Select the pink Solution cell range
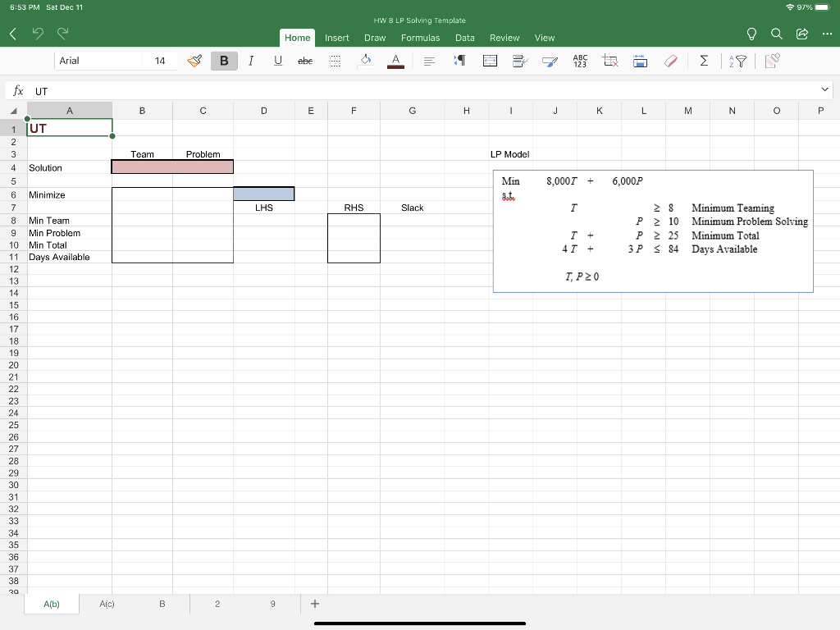Viewport: 840px width, 630px height. point(172,167)
